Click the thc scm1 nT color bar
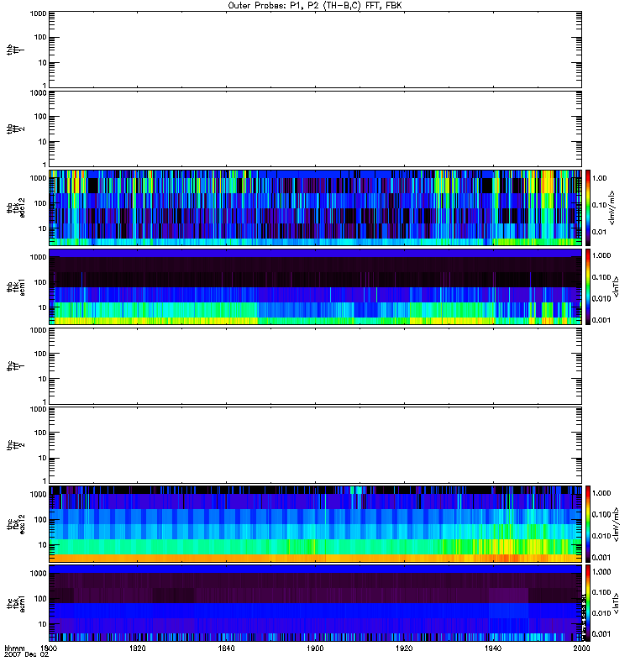This screenshot has height=672, width=630. point(589,603)
